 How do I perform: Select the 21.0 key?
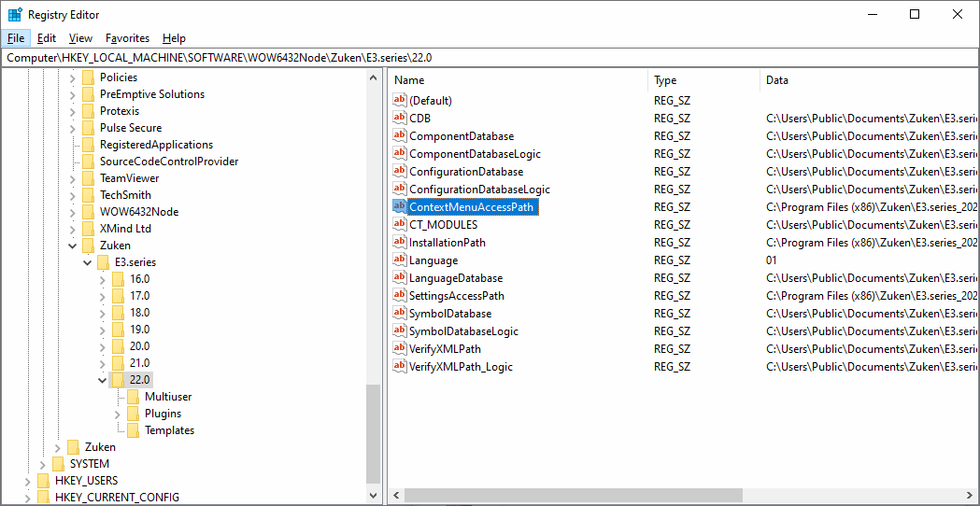click(140, 363)
